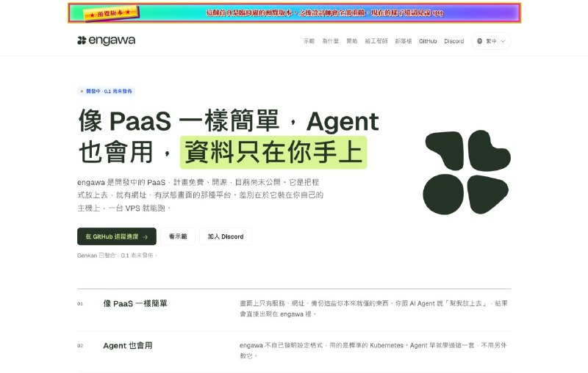
Task: Select the 開始 nav link
Action: (x=352, y=41)
